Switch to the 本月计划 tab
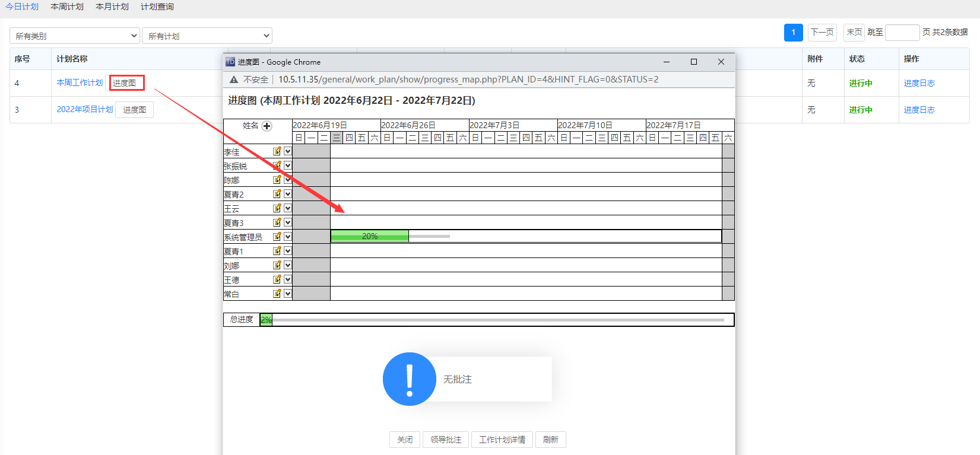The width and height of the screenshot is (980, 455). pos(112,7)
